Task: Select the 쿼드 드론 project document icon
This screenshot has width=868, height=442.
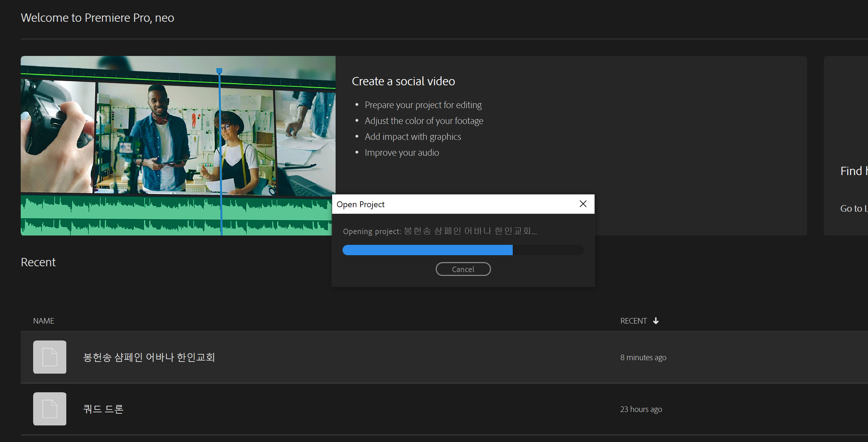Action: pyautogui.click(x=49, y=409)
